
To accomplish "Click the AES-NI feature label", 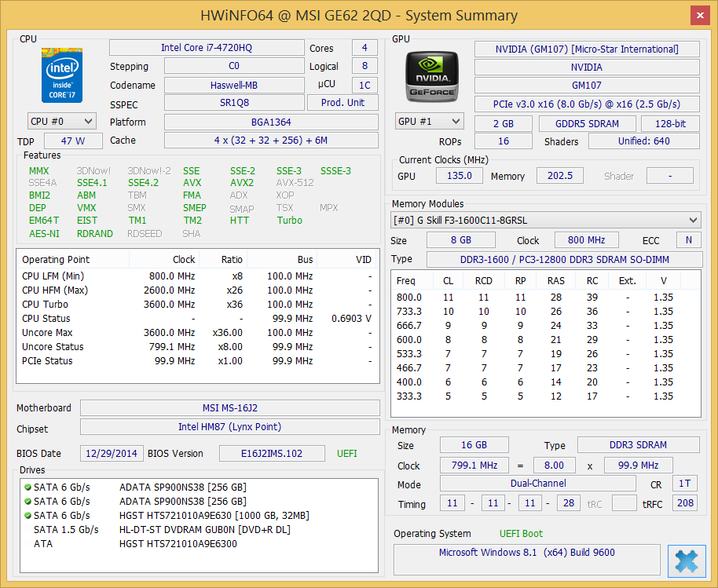I will tap(45, 234).
